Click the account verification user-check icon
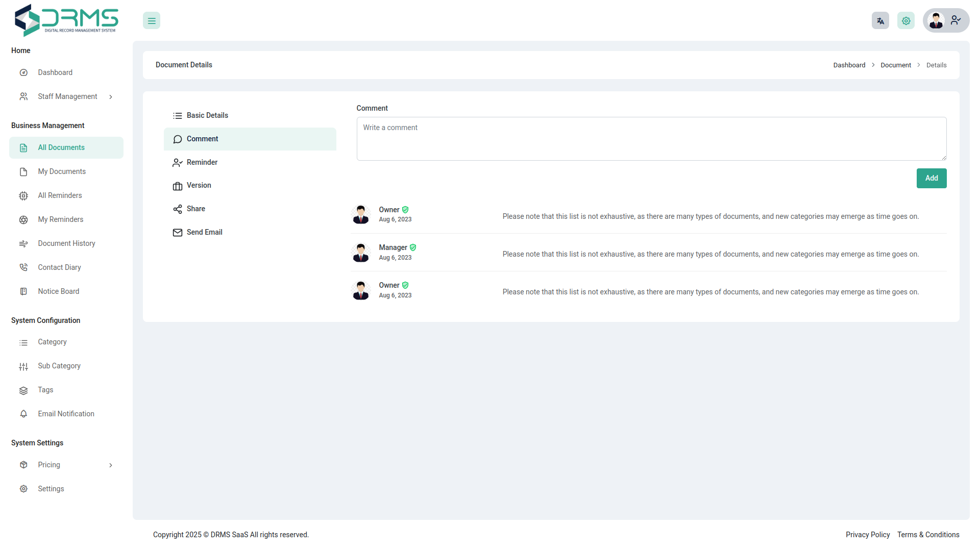The height and width of the screenshot is (551, 980). [x=955, y=20]
